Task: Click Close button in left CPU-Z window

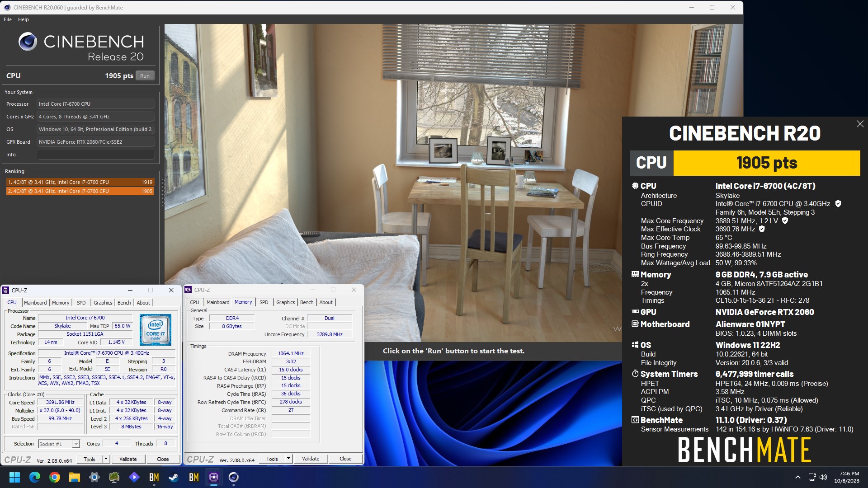Action: pos(163,459)
